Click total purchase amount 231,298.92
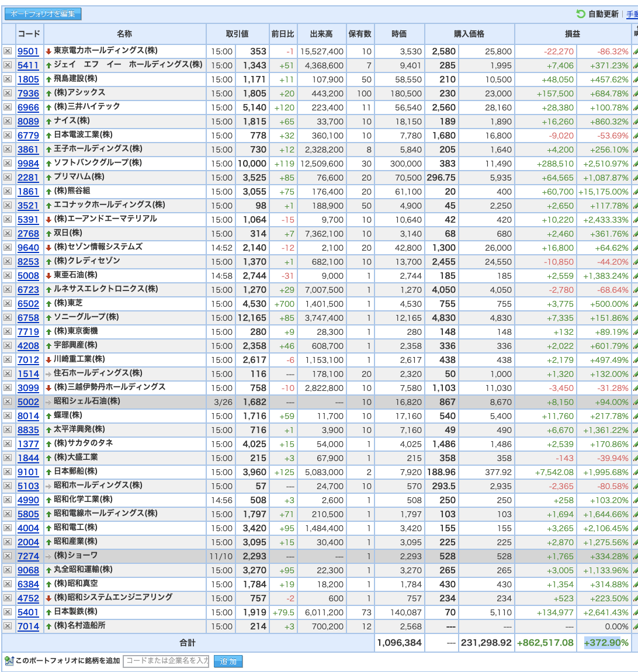This screenshot has width=638, height=672. click(486, 643)
